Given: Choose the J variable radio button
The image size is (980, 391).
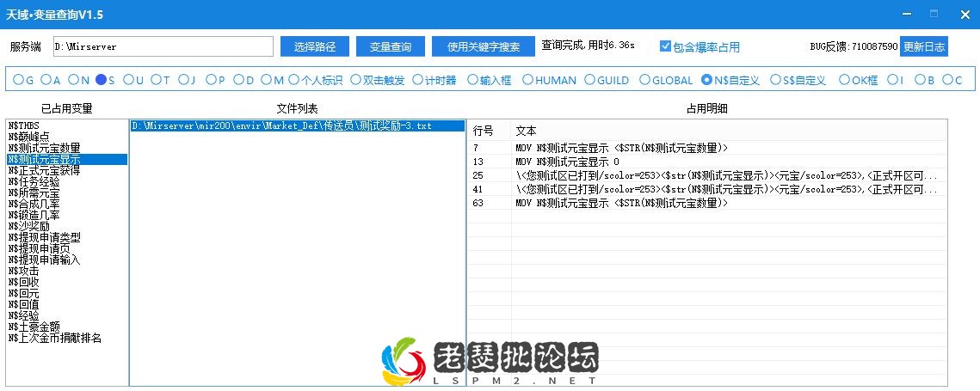Looking at the screenshot, I should (x=184, y=80).
